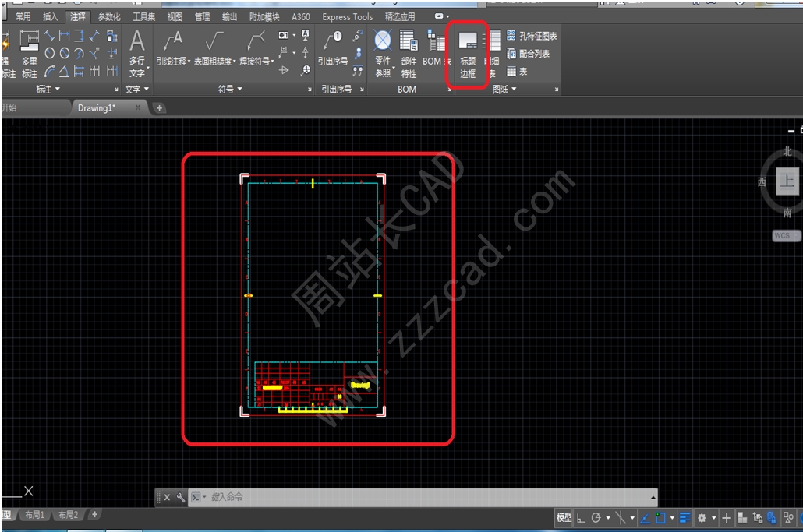The width and height of the screenshot is (803, 532).
Task: Open polar tracking angle dropdown arrow
Action: pos(608,518)
